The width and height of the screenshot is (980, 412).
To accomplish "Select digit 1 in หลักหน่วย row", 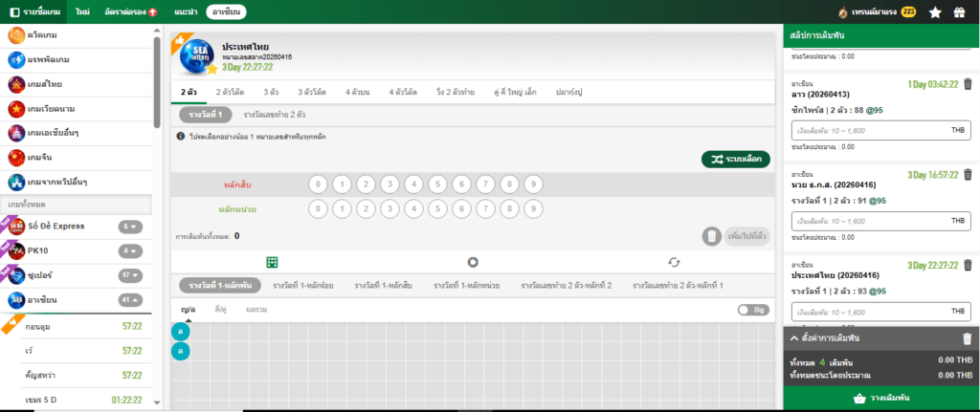I will (x=342, y=209).
